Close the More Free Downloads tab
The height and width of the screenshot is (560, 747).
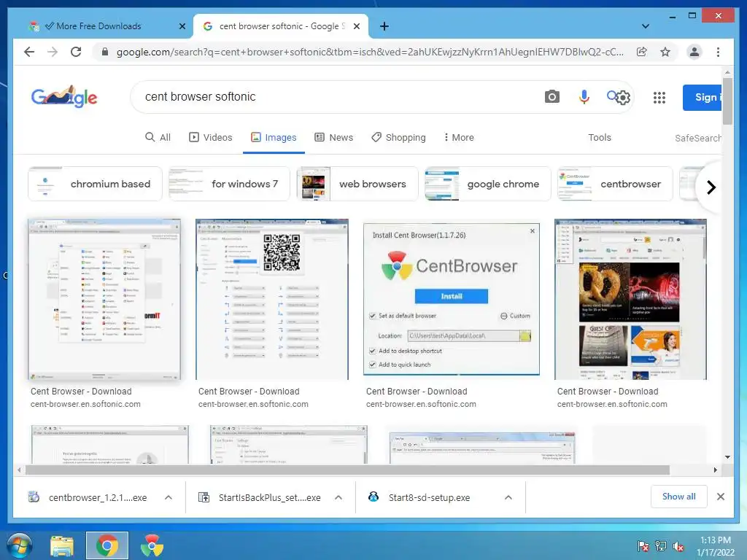point(182,26)
